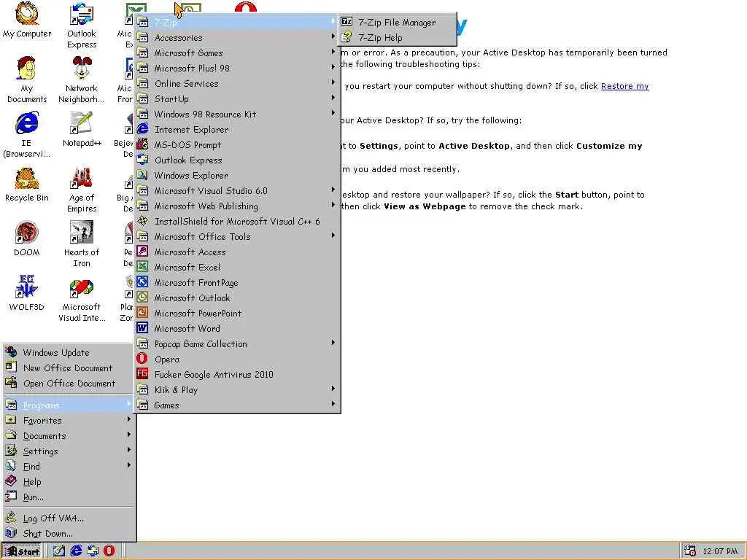Launch Microsoft Excel from Programs menu

237,267
